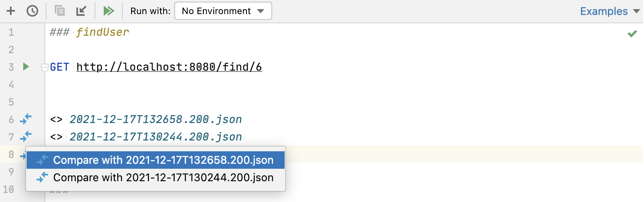Open the requests history clock icon
The width and height of the screenshot is (644, 202).
pos(32,11)
